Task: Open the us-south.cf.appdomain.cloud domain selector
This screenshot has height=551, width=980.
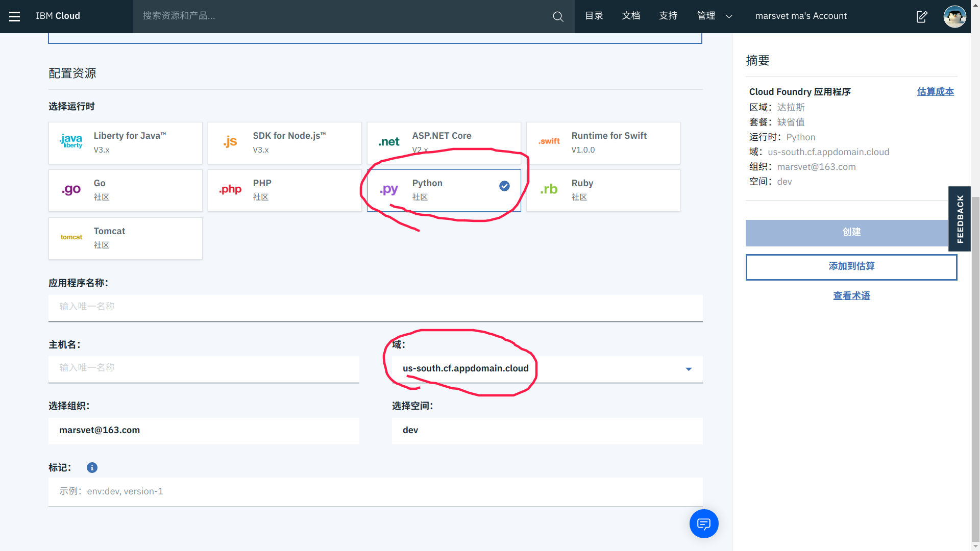Action: pos(547,369)
